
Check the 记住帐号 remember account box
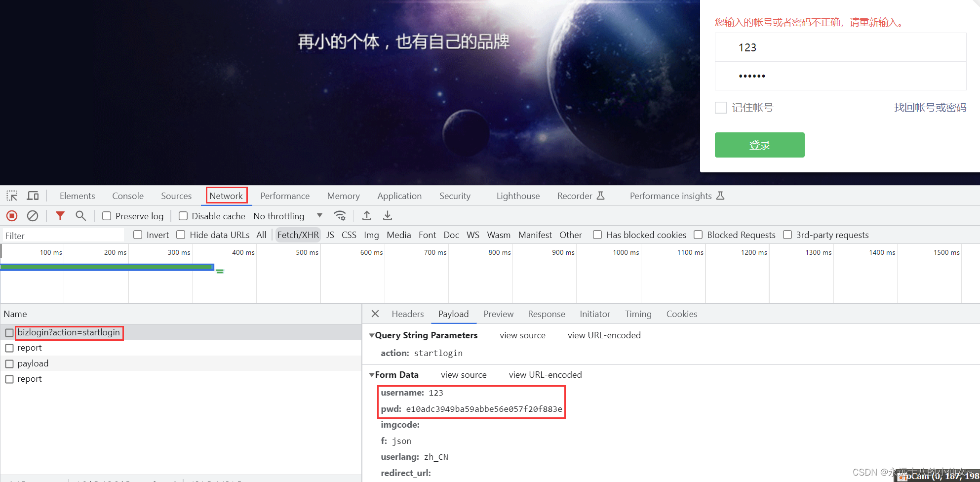(x=721, y=108)
